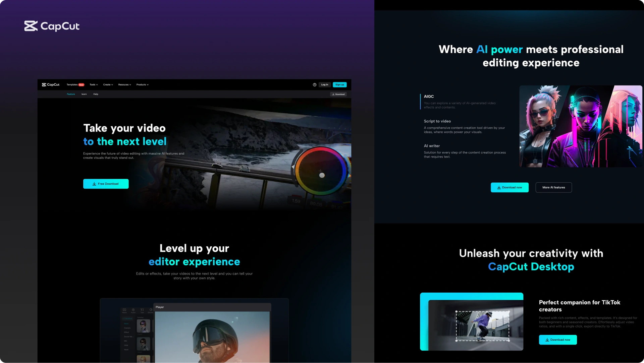Switch to the Feature tab
Screen dimensions: 644x363
coord(71,94)
